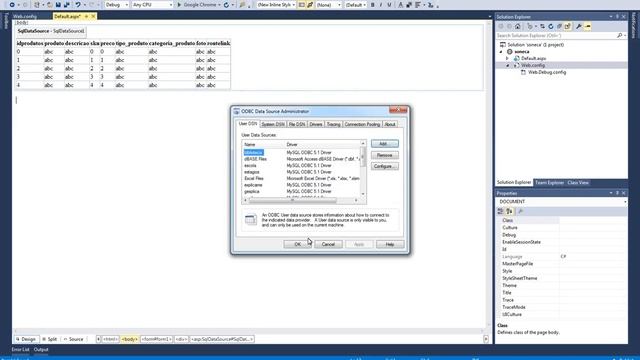Screen dimensions: 640x360
Task: Click the vertical scrollbar of the User Data Sources list
Action: pos(363,169)
